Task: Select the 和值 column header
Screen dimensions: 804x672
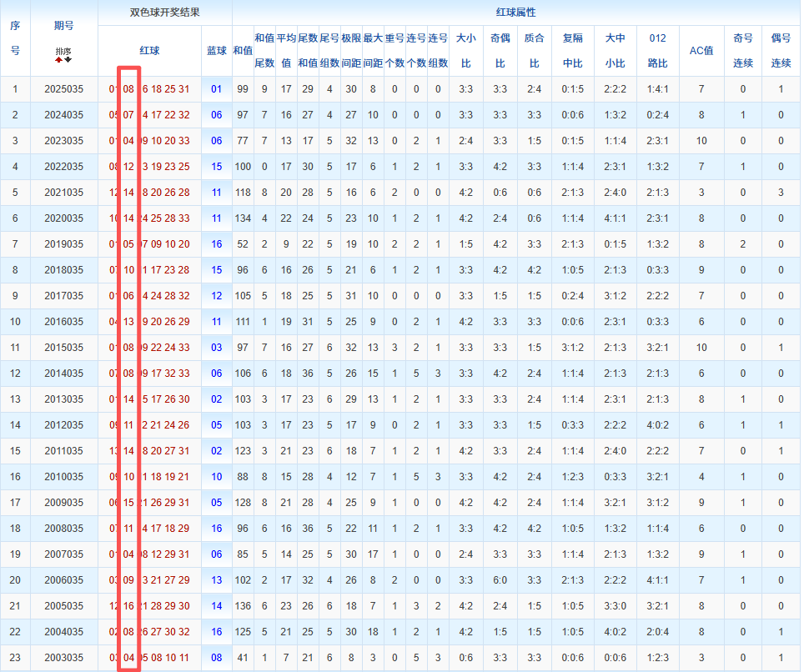Action: 243,51
